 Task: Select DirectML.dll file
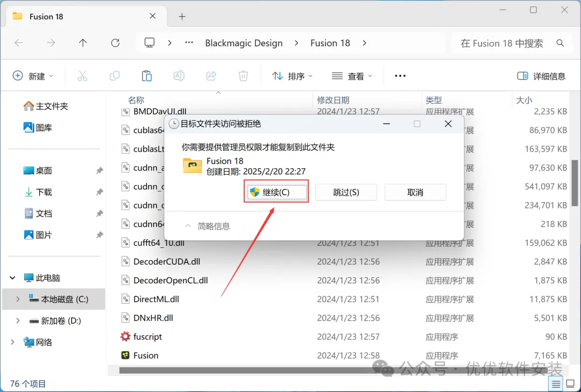point(156,299)
